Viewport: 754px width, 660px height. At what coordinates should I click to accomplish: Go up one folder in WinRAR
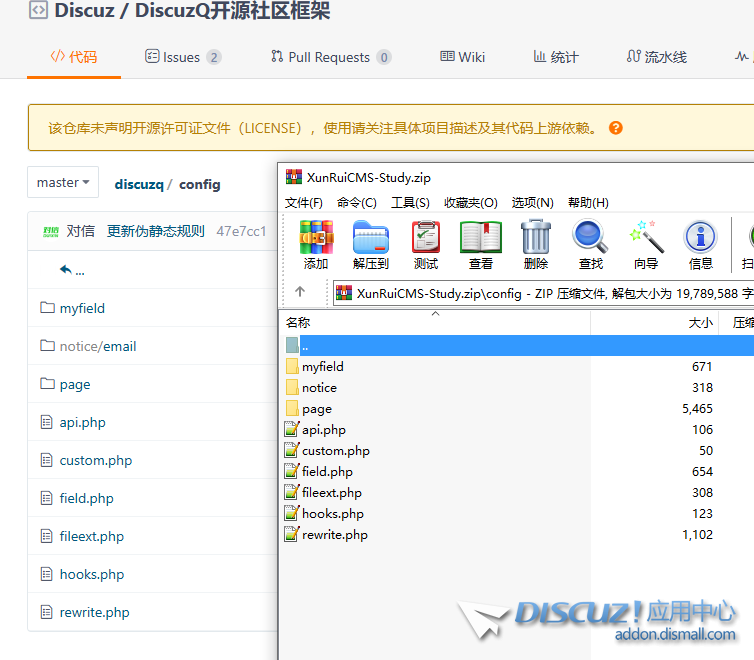(300, 292)
